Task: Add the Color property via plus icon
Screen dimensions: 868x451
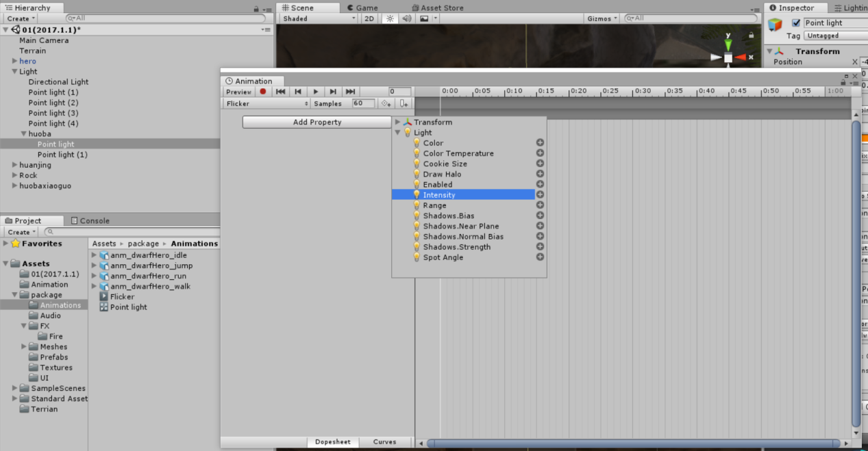Action: [x=540, y=143]
